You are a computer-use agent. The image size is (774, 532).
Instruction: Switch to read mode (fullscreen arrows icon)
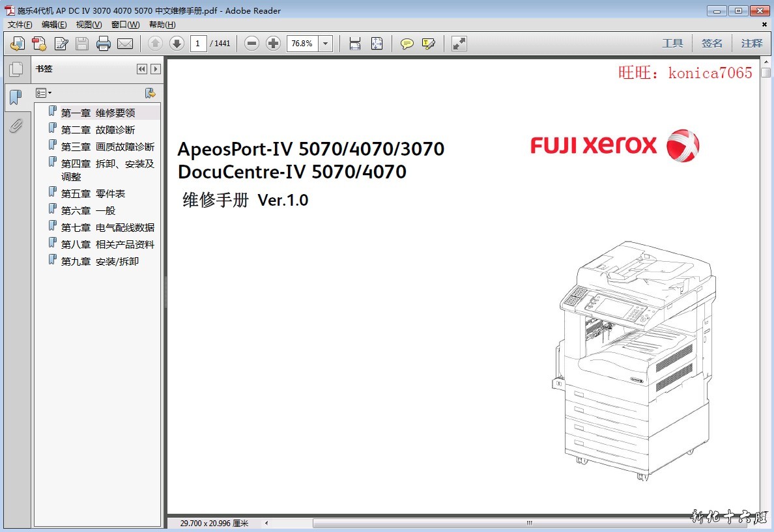coord(459,44)
